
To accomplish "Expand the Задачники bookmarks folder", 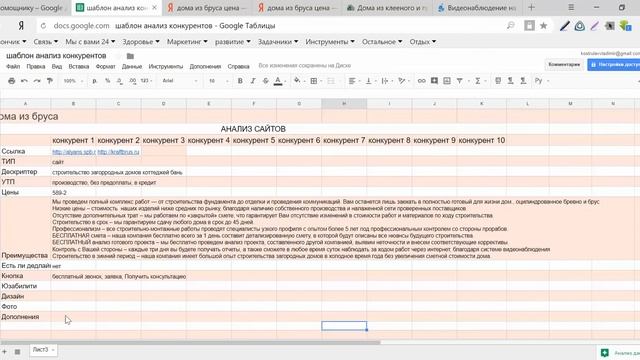I will (x=278, y=42).
